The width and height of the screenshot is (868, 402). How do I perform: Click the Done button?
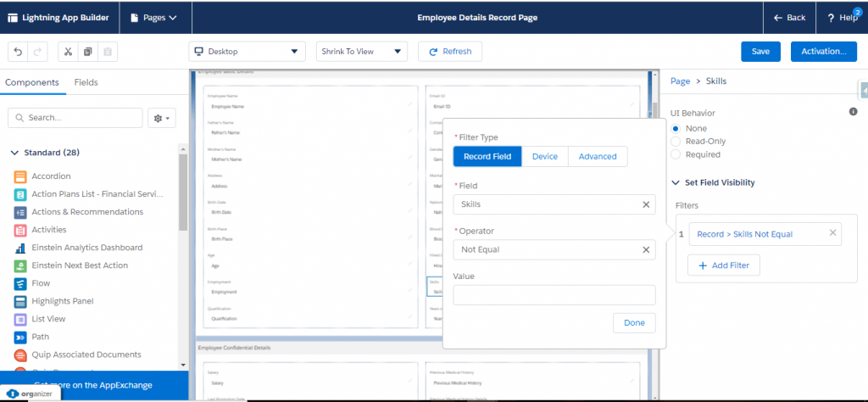click(634, 323)
